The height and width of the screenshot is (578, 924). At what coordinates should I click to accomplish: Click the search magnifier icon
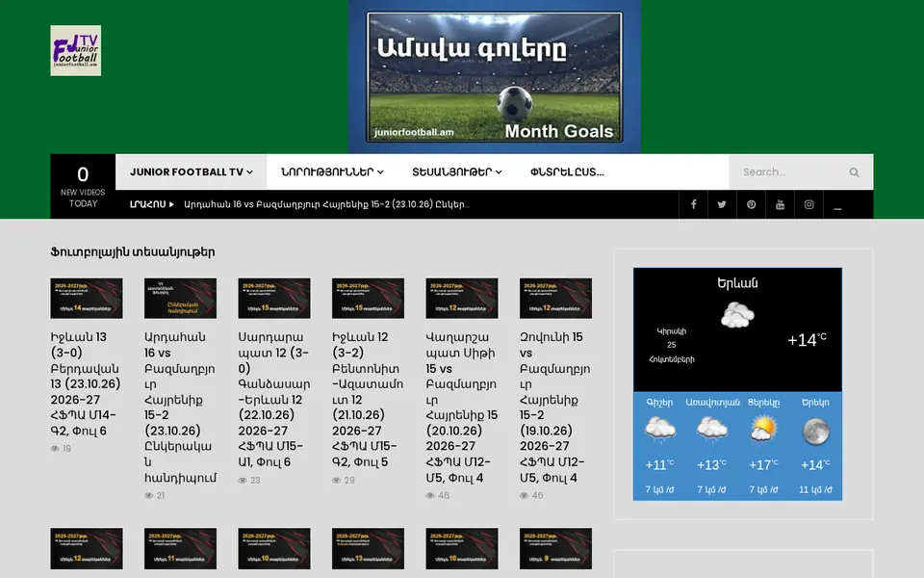point(854,172)
